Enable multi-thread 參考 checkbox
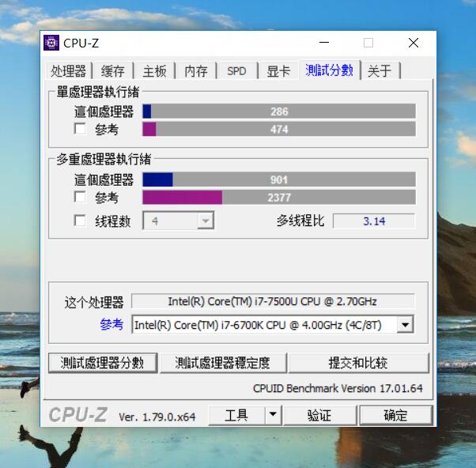The height and width of the screenshot is (468, 476). coord(80,197)
